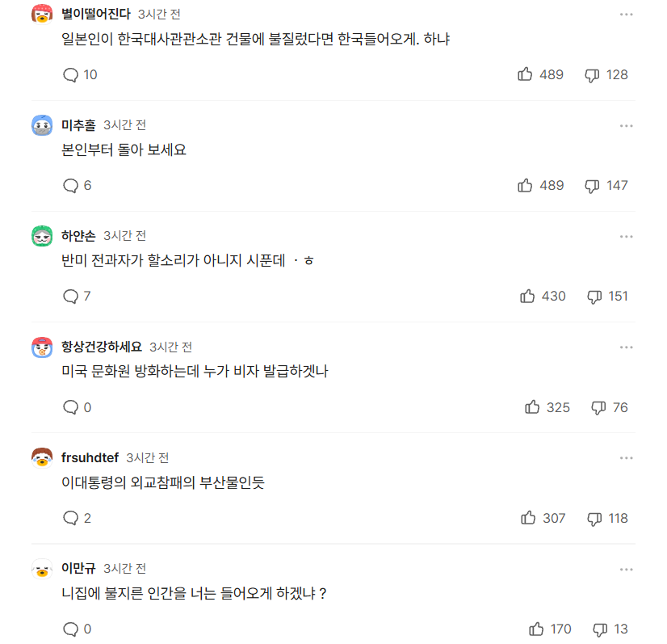The height and width of the screenshot is (644, 667).
Task: Like 이만규's comment with 170 likes
Action: coord(536,629)
